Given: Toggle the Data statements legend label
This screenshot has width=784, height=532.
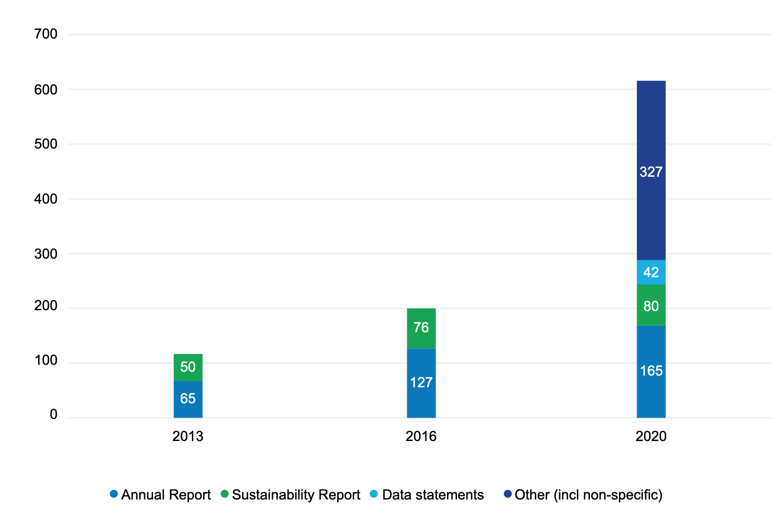Looking at the screenshot, I should pyautogui.click(x=433, y=495).
